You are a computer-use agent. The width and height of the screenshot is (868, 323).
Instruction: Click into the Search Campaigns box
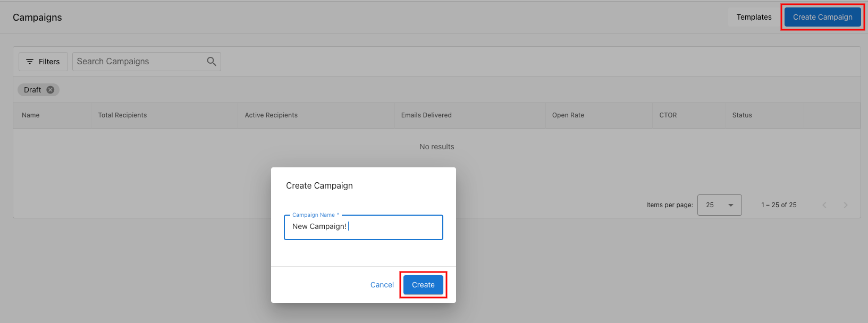click(138, 62)
